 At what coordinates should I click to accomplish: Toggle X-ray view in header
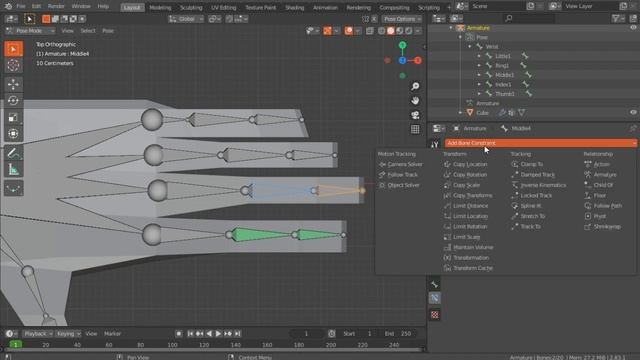[370, 31]
